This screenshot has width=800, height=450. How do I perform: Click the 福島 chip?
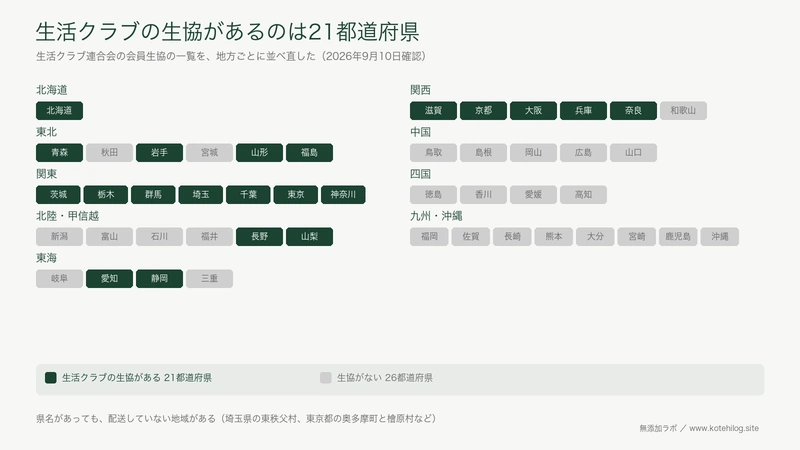309,153
